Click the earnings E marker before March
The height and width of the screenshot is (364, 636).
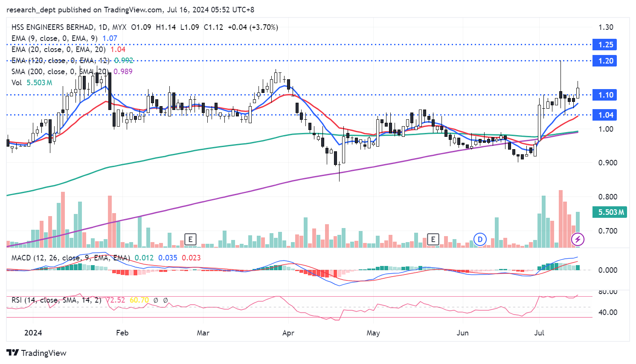tap(190, 239)
